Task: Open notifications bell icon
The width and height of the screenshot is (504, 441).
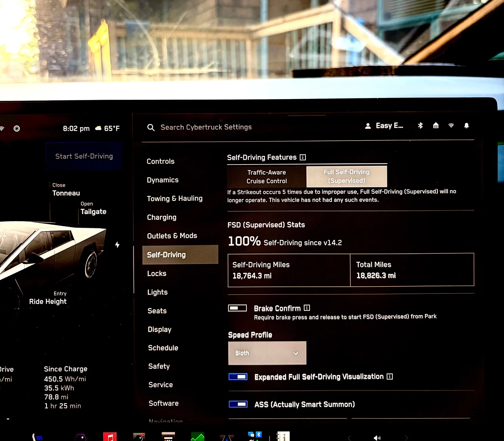Action: (467, 126)
